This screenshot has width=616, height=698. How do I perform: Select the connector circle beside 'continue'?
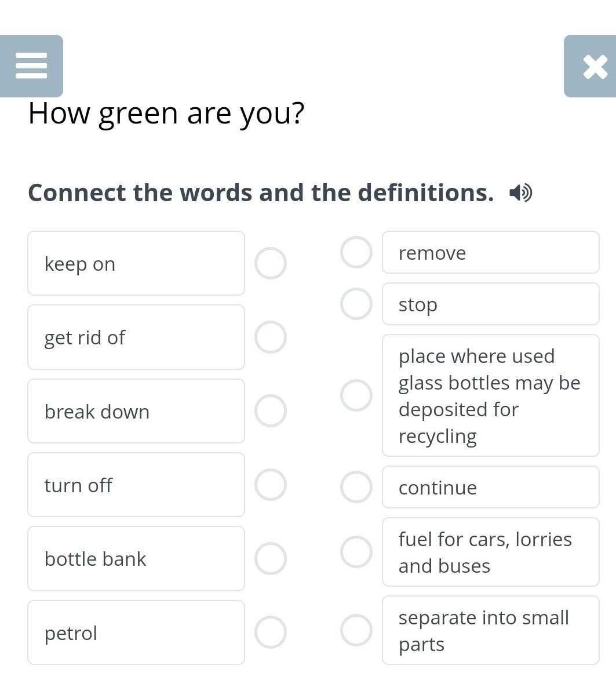click(356, 487)
